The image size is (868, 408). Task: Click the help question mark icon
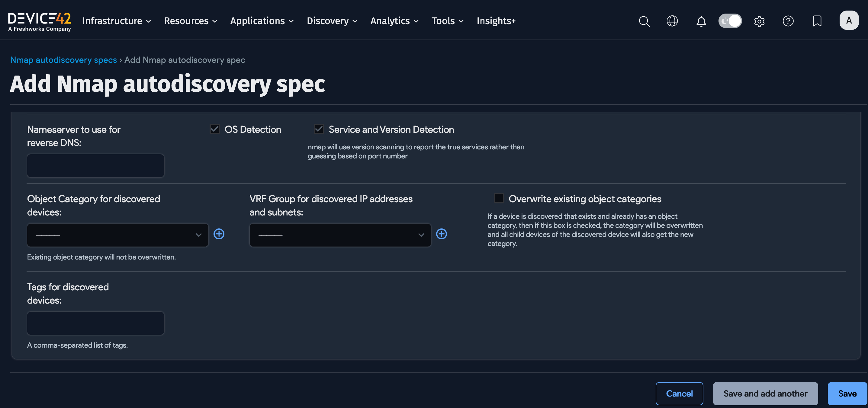coord(788,21)
